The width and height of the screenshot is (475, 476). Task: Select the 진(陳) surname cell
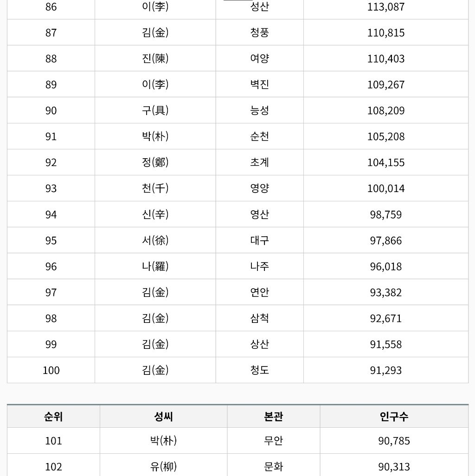coord(155,58)
